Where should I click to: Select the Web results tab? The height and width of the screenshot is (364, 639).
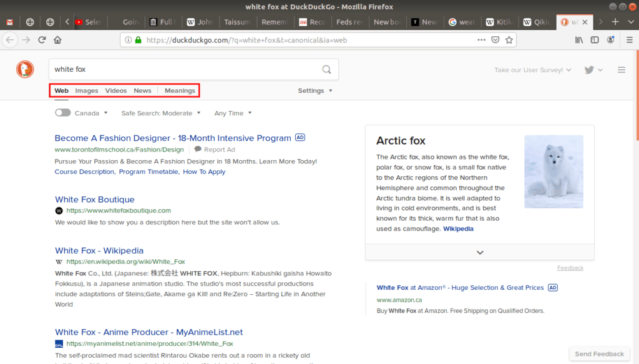pyautogui.click(x=62, y=90)
